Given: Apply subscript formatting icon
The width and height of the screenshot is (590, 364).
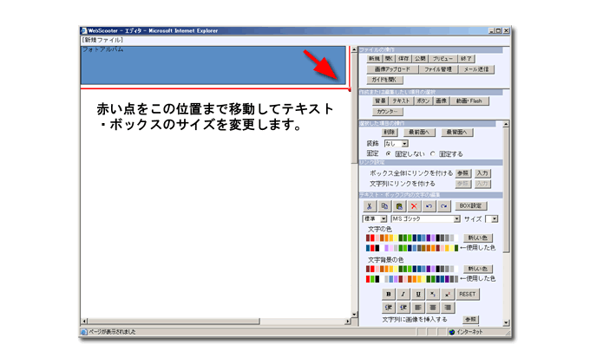Looking at the screenshot, I should click(x=433, y=294).
